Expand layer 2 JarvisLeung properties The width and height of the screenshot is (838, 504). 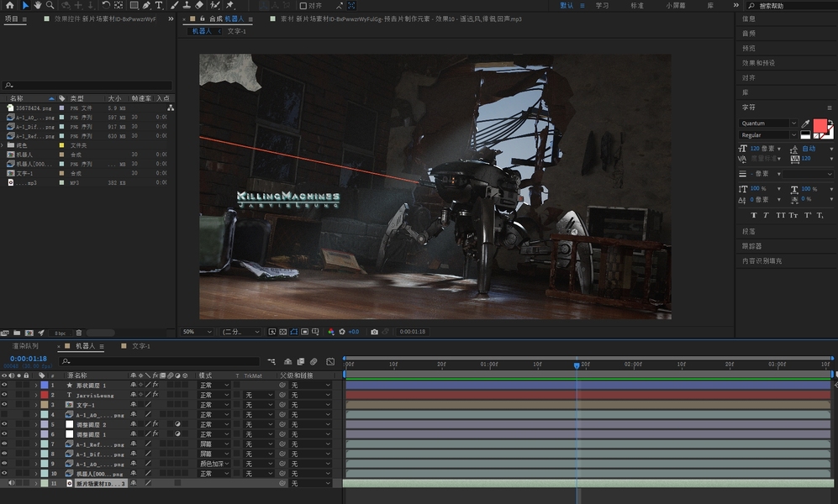(x=36, y=395)
